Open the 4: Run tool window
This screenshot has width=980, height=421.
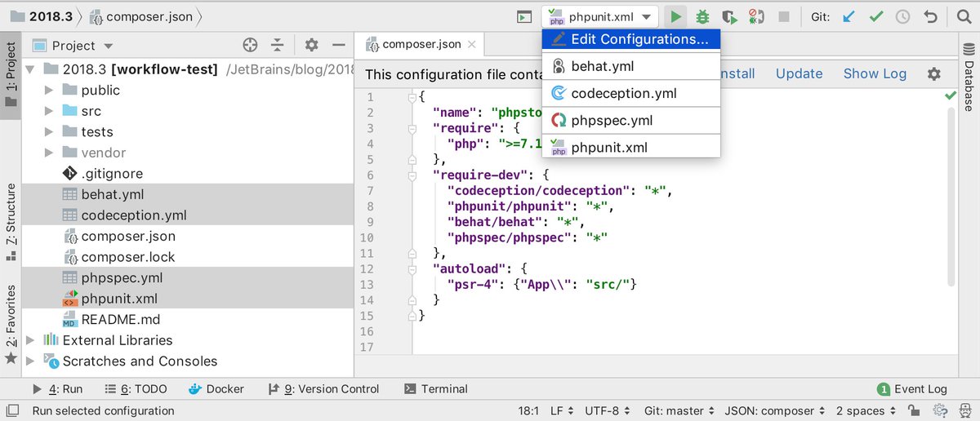(57, 389)
